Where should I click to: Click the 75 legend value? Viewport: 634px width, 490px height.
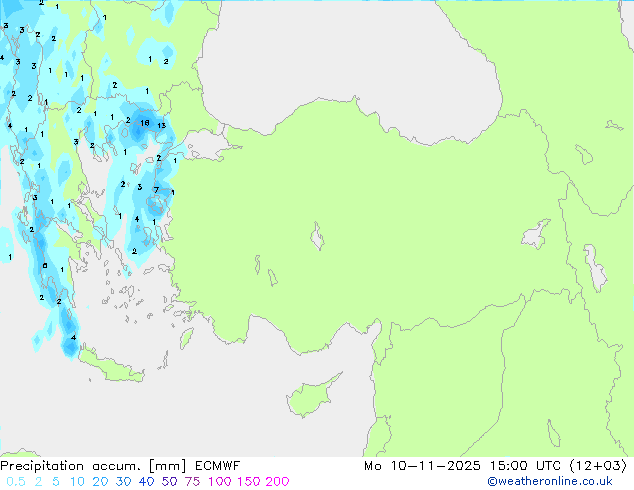[x=192, y=482]
